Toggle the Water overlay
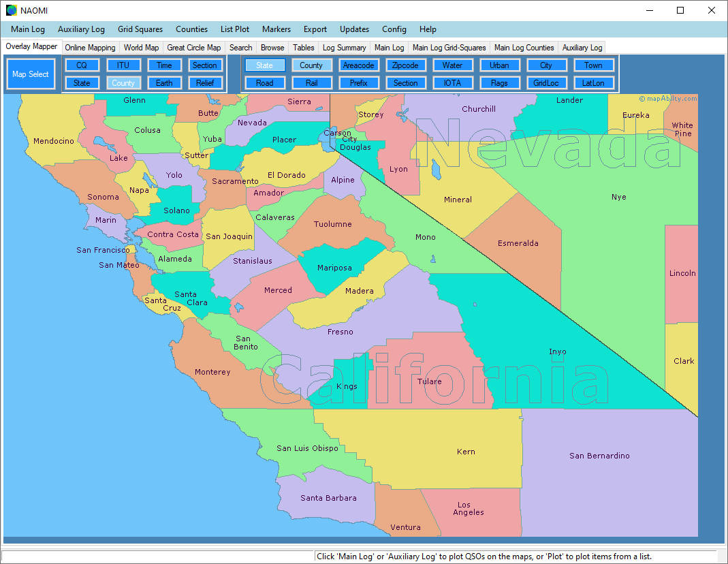728x564 pixels. pyautogui.click(x=452, y=65)
